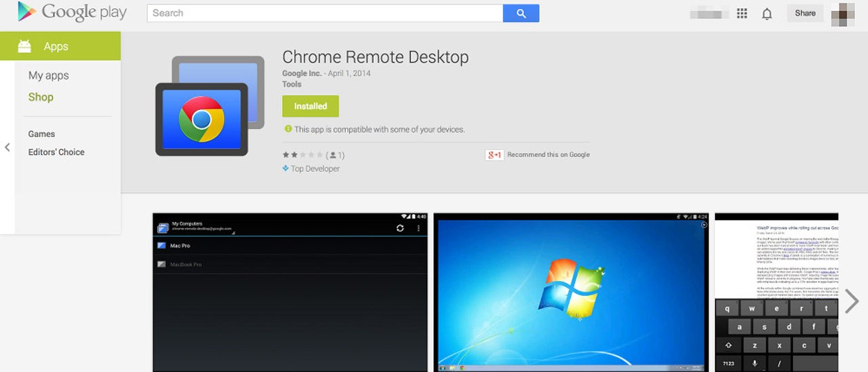Click the Top Developer diamond badge icon
This screenshot has height=372, width=868.
click(285, 168)
